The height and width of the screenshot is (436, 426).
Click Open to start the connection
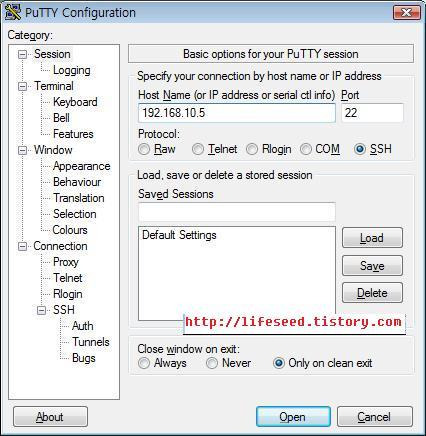(293, 417)
